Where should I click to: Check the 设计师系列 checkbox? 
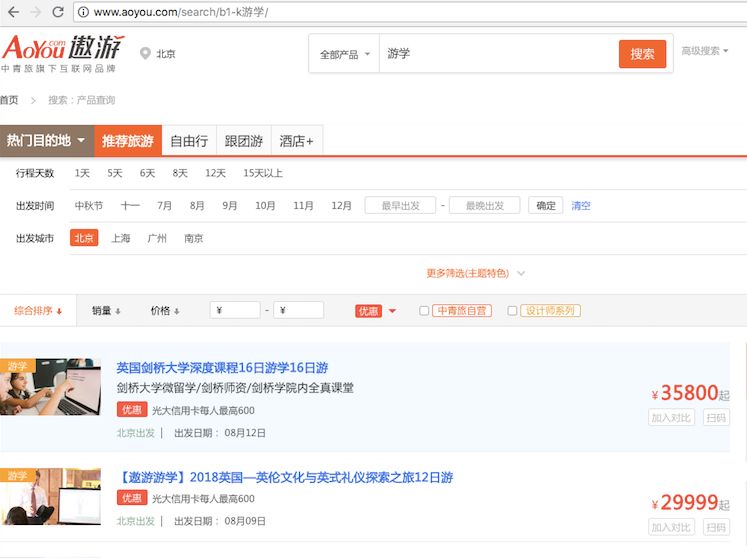click(x=512, y=311)
